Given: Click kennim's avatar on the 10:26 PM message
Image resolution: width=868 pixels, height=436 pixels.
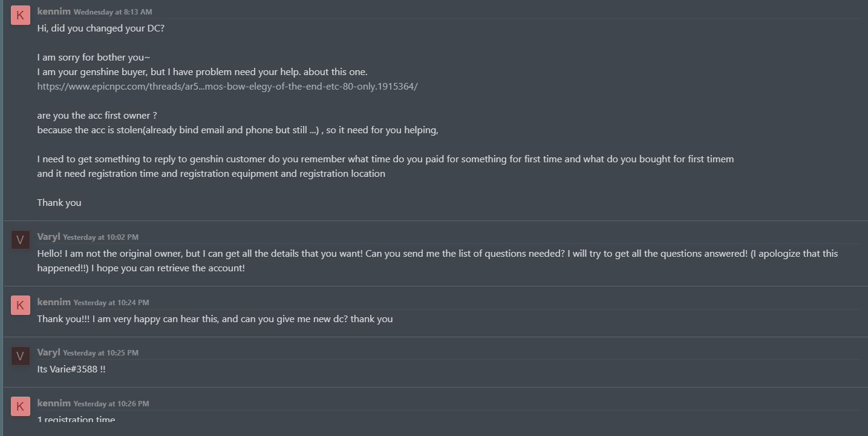Looking at the screenshot, I should (x=20, y=406).
